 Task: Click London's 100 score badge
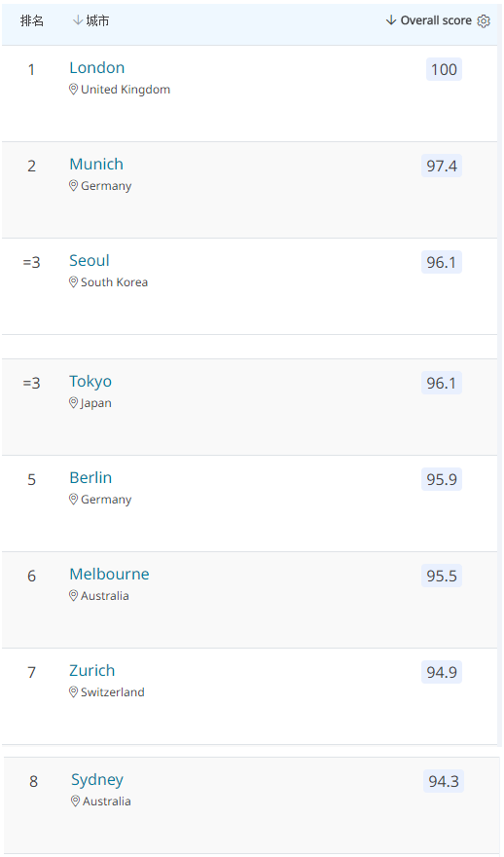pos(444,69)
